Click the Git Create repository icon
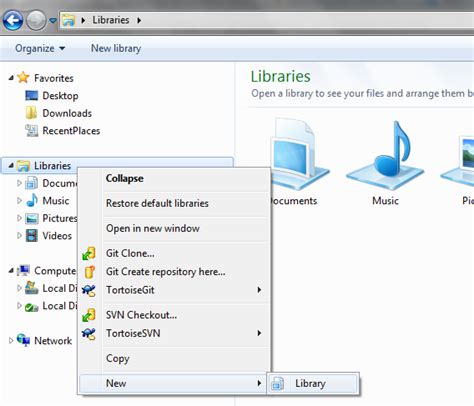The width and height of the screenshot is (474, 406). (x=89, y=272)
